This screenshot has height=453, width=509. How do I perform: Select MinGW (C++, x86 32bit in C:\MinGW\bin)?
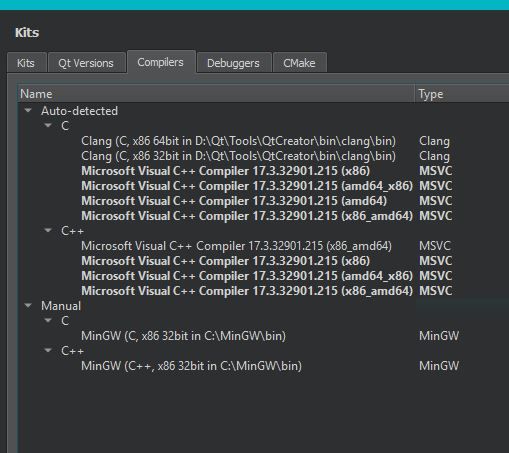click(x=191, y=366)
